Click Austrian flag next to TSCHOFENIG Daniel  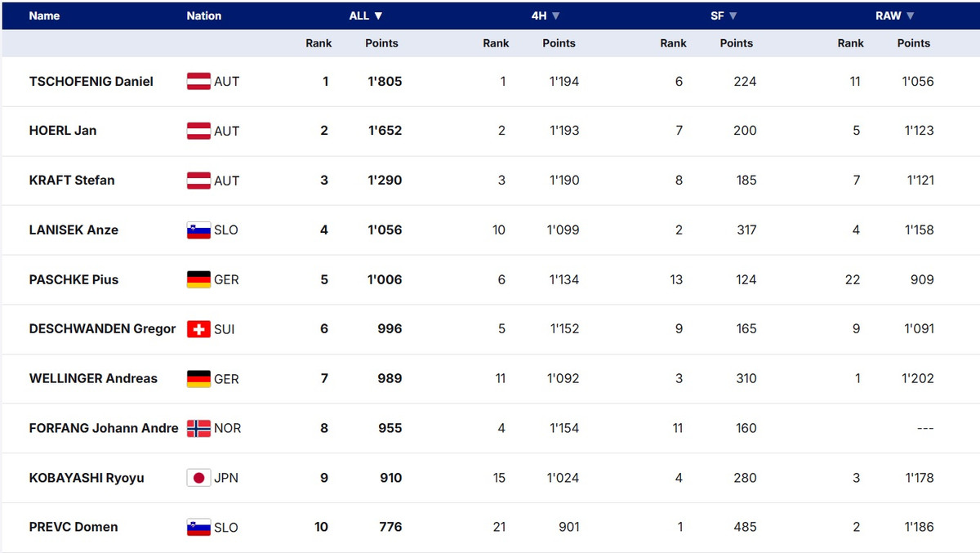pos(198,81)
